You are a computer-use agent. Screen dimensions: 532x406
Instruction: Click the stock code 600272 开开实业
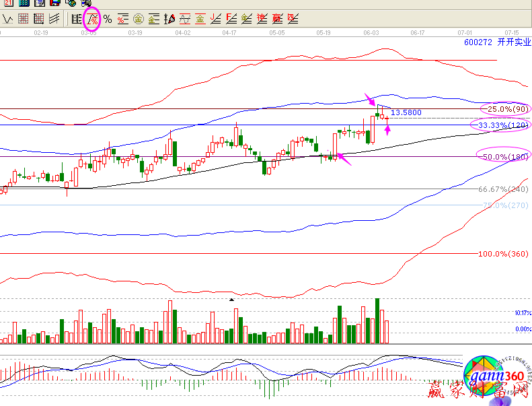pos(492,43)
